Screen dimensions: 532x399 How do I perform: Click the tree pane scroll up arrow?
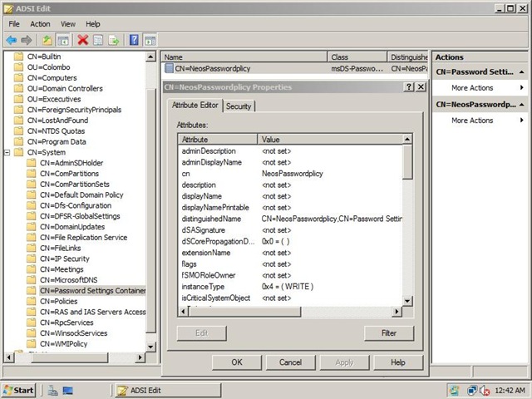(150, 57)
